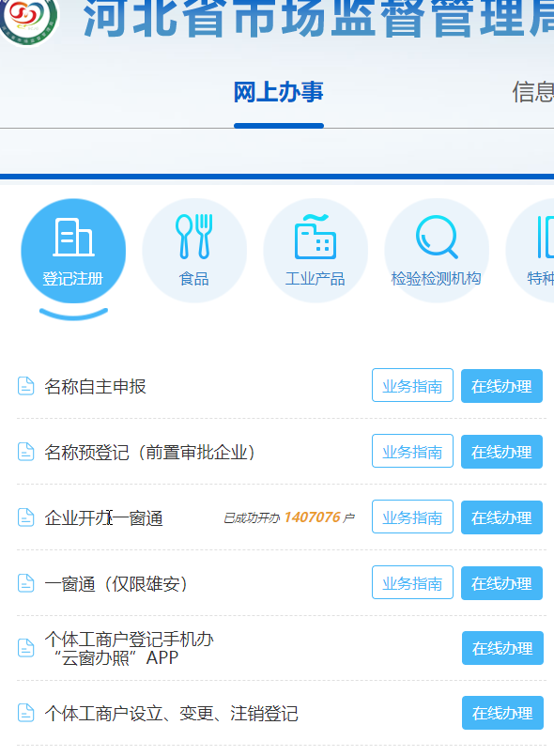Start 在线办理 for 个体工商户登记手机办
554x756 pixels.
502,648
